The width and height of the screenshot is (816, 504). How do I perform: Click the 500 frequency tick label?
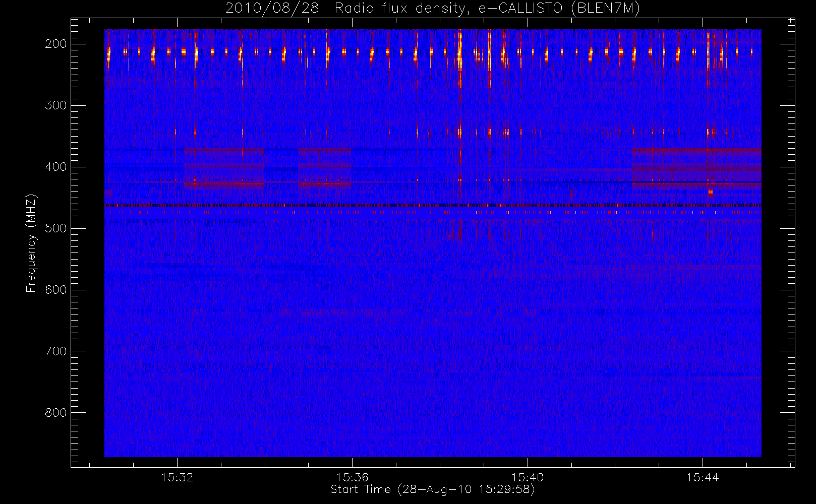pyautogui.click(x=56, y=228)
